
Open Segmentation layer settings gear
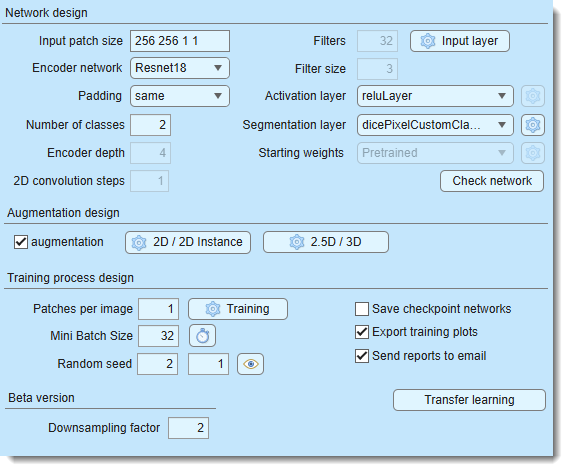pos(532,125)
